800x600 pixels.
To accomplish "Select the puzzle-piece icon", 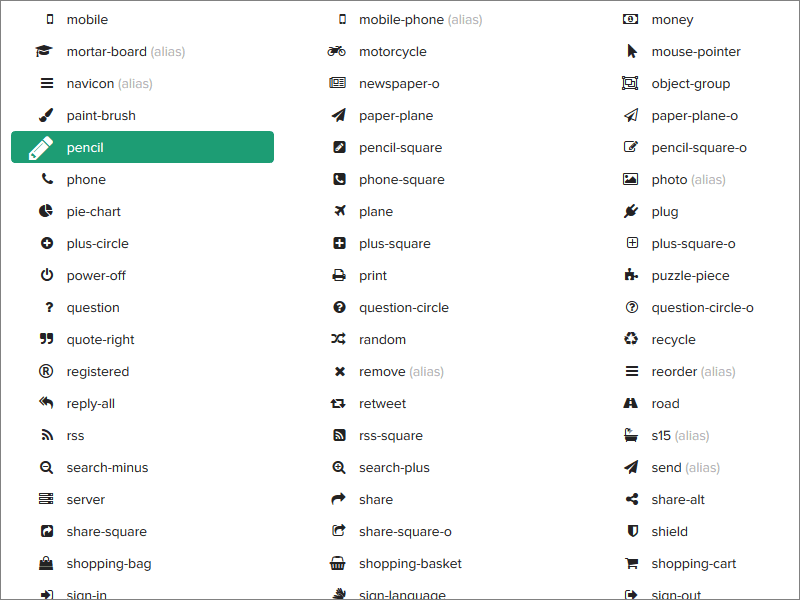I will [631, 276].
